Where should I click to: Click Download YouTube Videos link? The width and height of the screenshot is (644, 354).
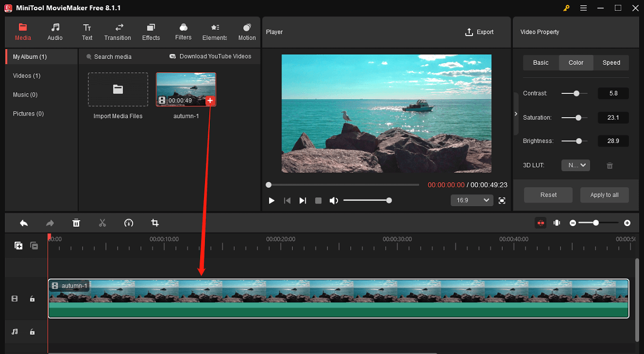[x=210, y=56]
